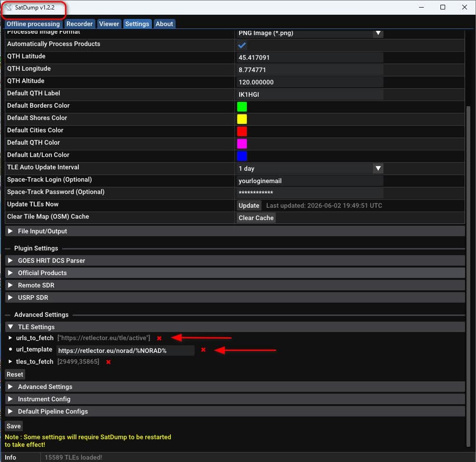Collapse the TLE Settings section
Viewport: 476px width, 462px height.
tap(235, 327)
